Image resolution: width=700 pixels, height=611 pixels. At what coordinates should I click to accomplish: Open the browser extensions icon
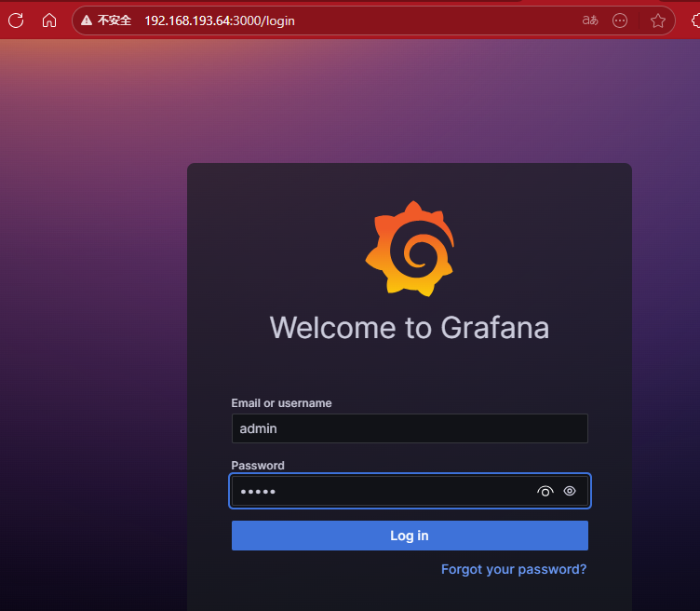tap(695, 20)
